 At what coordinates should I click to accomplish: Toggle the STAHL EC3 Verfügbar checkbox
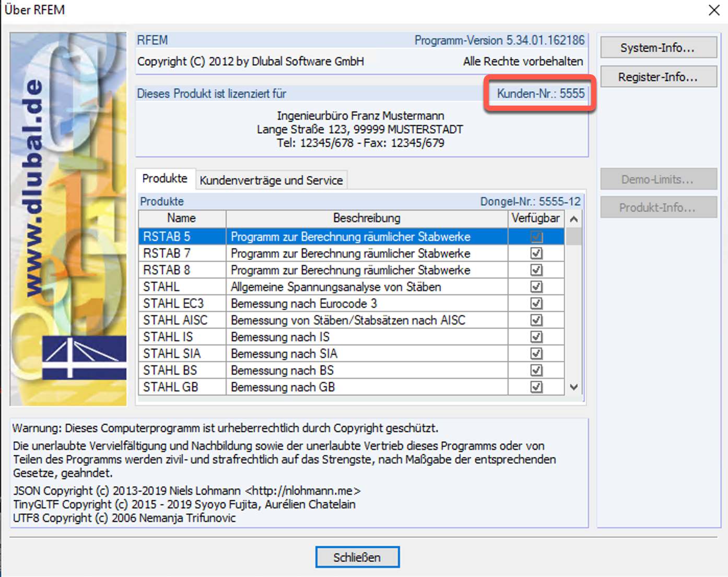click(536, 303)
